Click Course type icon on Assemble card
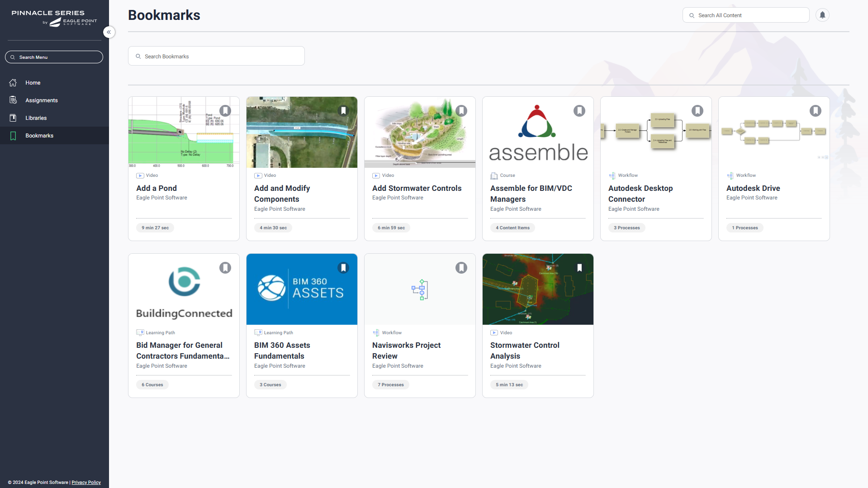The width and height of the screenshot is (868, 488). coord(494,175)
